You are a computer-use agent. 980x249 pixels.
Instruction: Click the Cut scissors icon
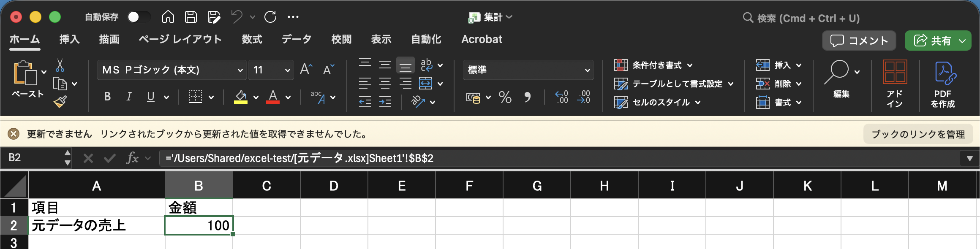60,65
